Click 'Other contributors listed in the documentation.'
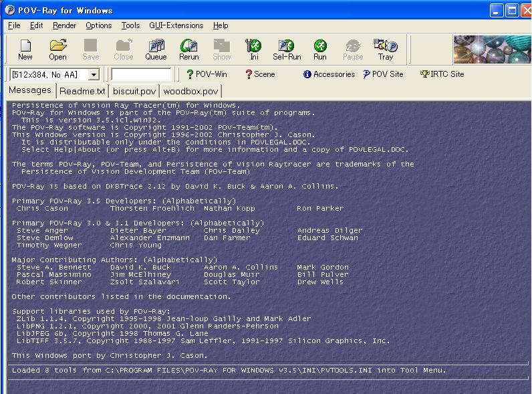 (121, 296)
